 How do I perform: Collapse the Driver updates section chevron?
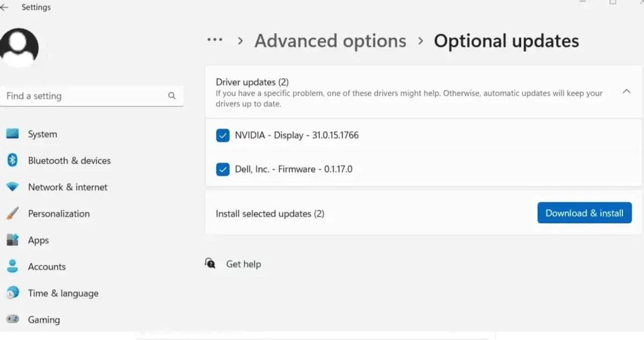[626, 92]
